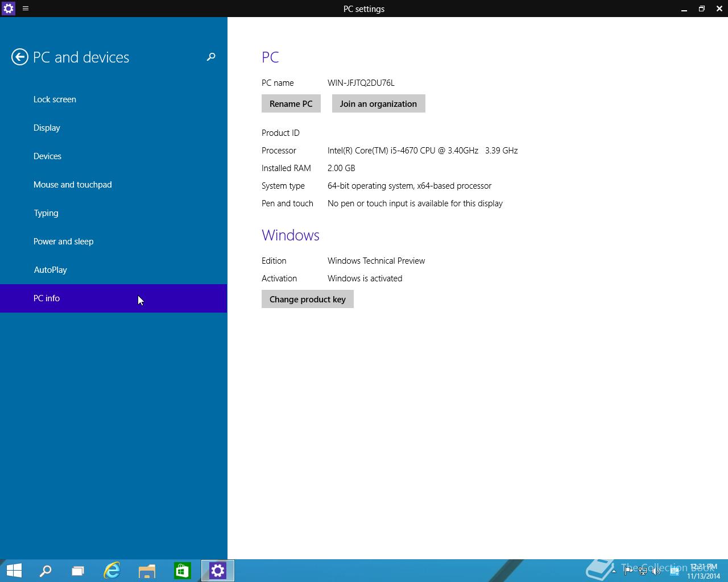Image resolution: width=728 pixels, height=582 pixels.
Task: Click the network tray icon
Action: click(x=643, y=571)
